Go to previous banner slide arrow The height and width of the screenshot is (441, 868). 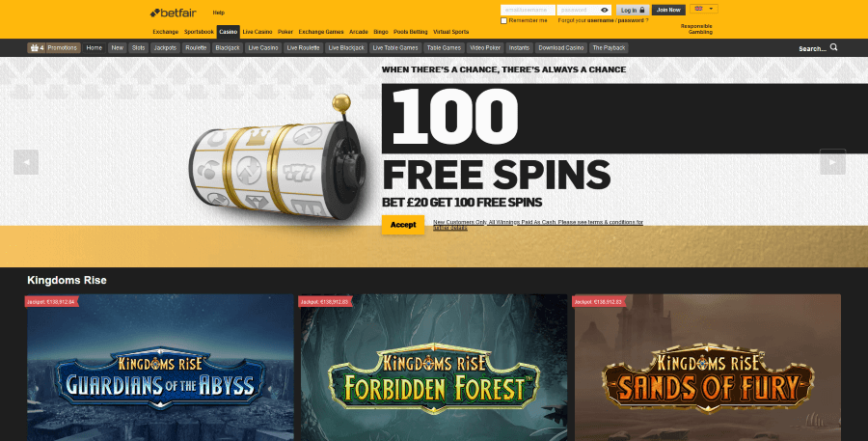pyautogui.click(x=26, y=162)
